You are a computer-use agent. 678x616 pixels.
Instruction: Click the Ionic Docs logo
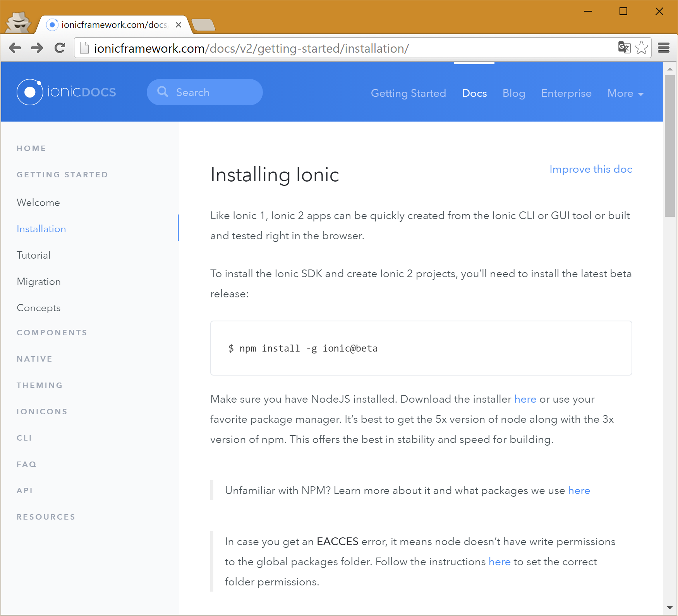66,92
